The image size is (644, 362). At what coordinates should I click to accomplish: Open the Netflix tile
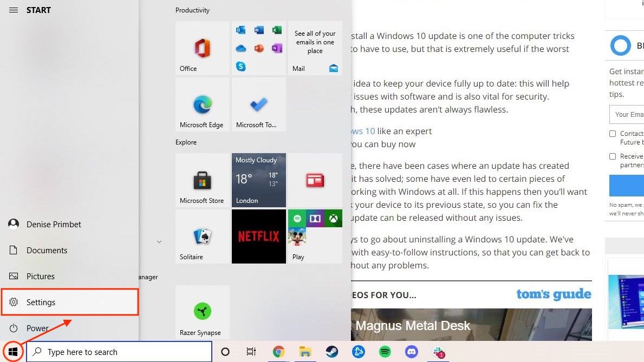258,236
